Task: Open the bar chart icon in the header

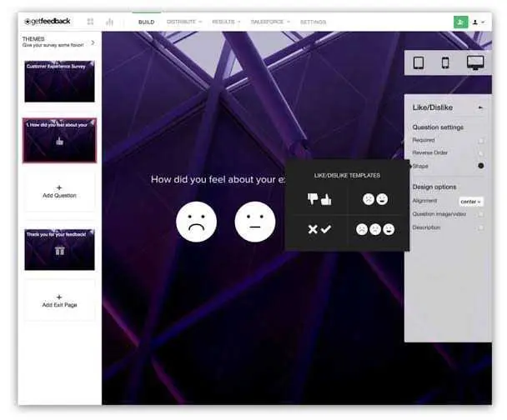Action: click(x=109, y=22)
